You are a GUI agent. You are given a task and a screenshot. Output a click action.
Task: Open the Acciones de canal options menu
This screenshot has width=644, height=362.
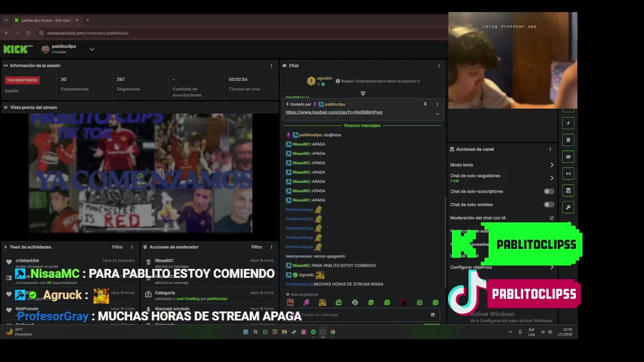tap(550, 149)
